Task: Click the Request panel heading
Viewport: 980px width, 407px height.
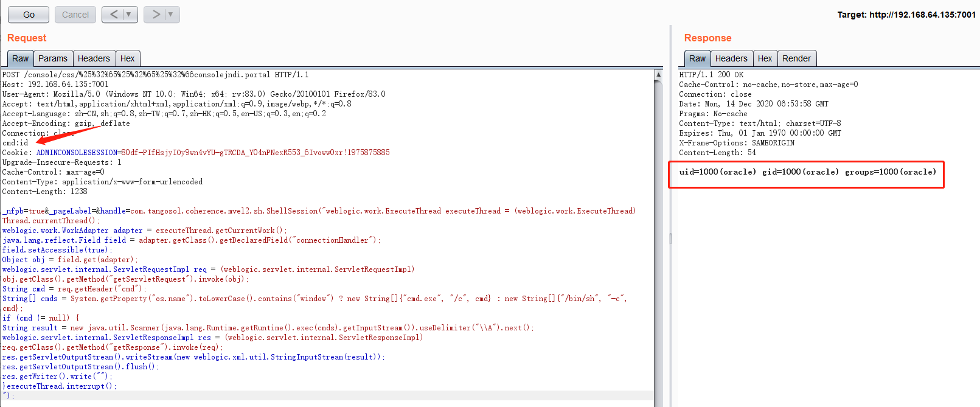Action: click(27, 38)
